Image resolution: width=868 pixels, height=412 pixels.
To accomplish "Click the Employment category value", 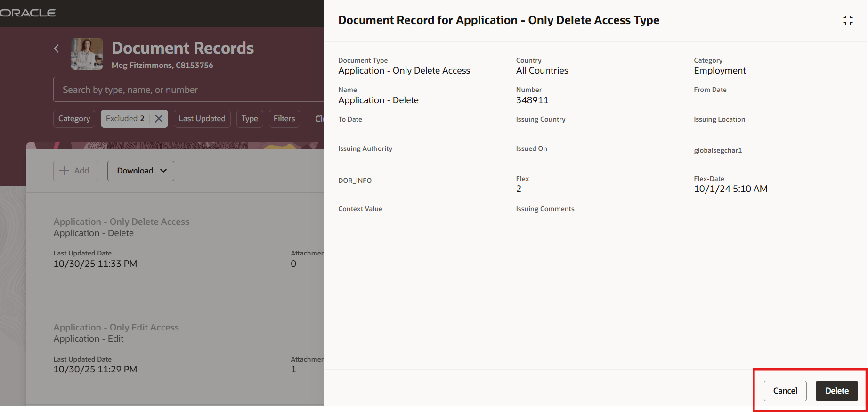I will (720, 70).
